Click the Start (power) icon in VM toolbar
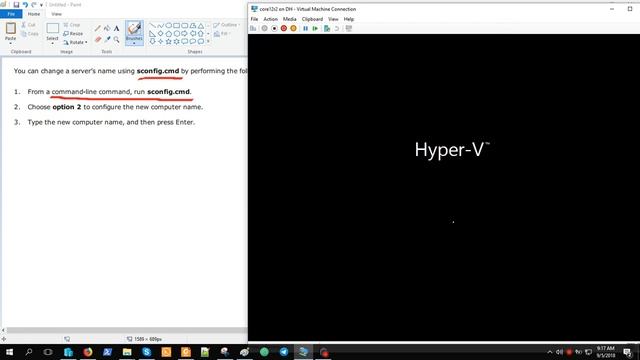This screenshot has width=640, height=360. point(264,29)
